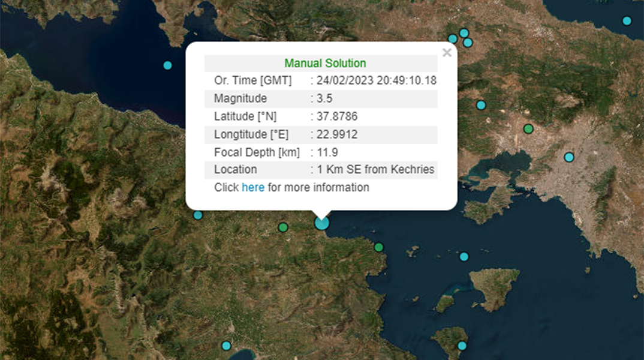Screen dimensions: 644x360
Task: Select the topmost marker in the three-marker cluster
Action: coord(464,33)
